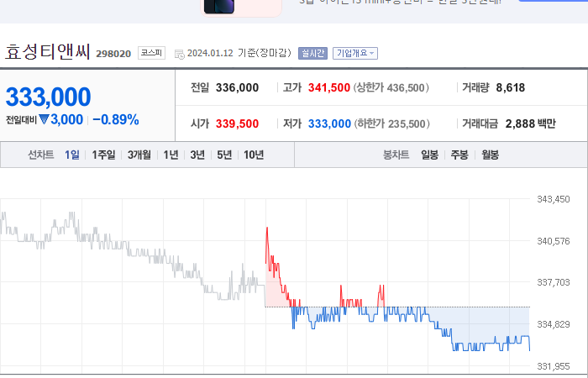Toggle the 실시간 real-time button
Image resolution: width=588 pixels, height=378 pixels.
pos(312,53)
